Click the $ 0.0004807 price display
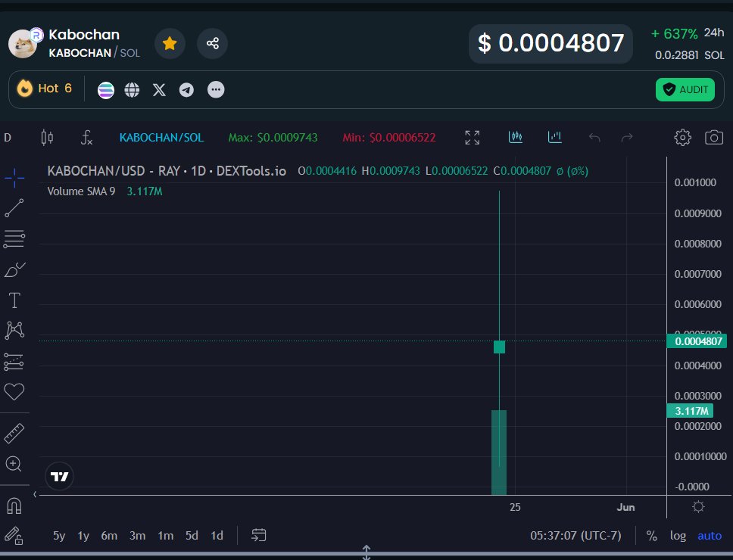This screenshot has height=560, width=733. coord(551,43)
